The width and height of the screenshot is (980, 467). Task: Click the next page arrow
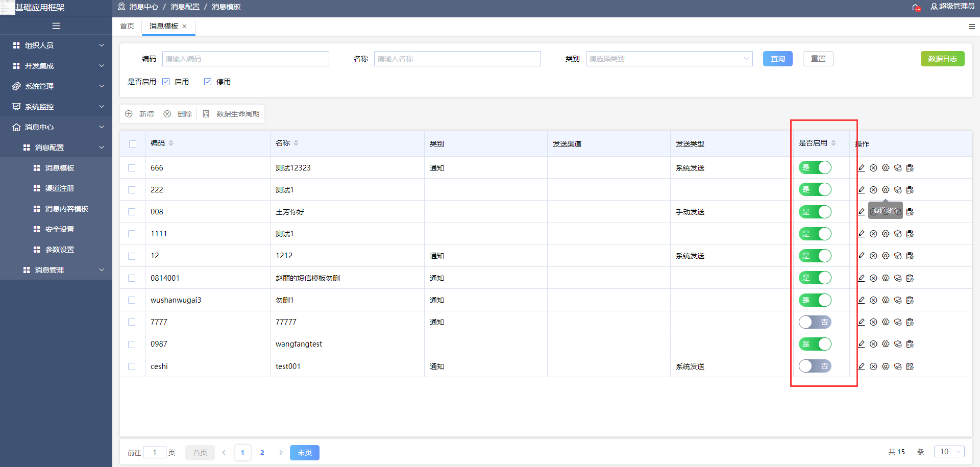[x=281, y=453]
